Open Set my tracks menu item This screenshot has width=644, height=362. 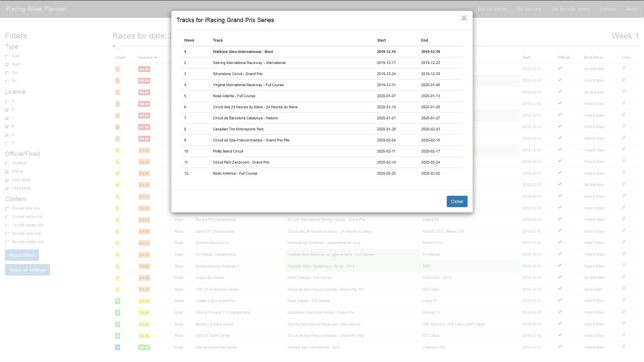pos(492,9)
